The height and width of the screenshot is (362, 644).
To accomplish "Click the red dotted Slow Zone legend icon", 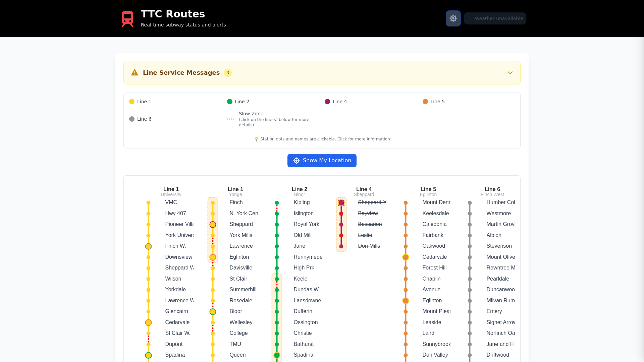I will point(231,119).
